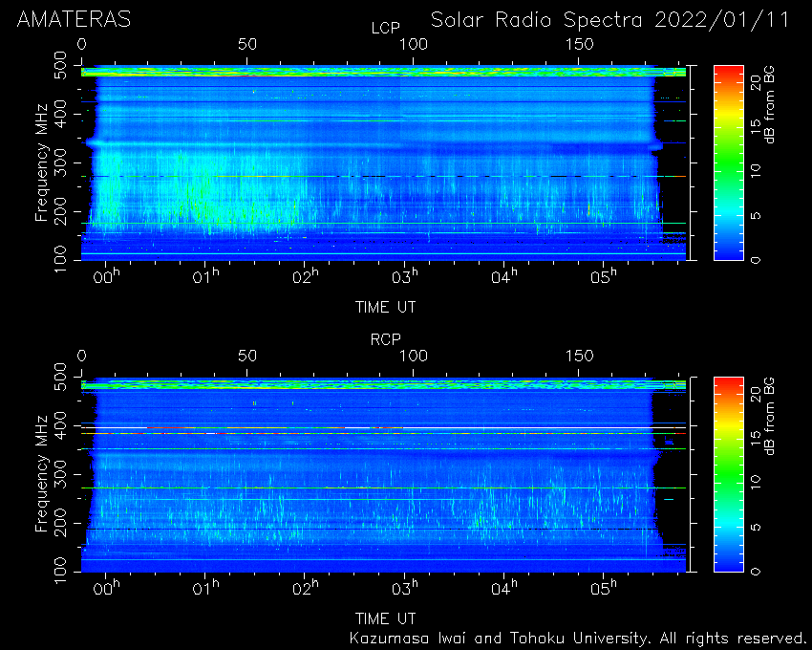The height and width of the screenshot is (650, 812).
Task: Click the LCP color scale bar
Action: click(x=729, y=162)
